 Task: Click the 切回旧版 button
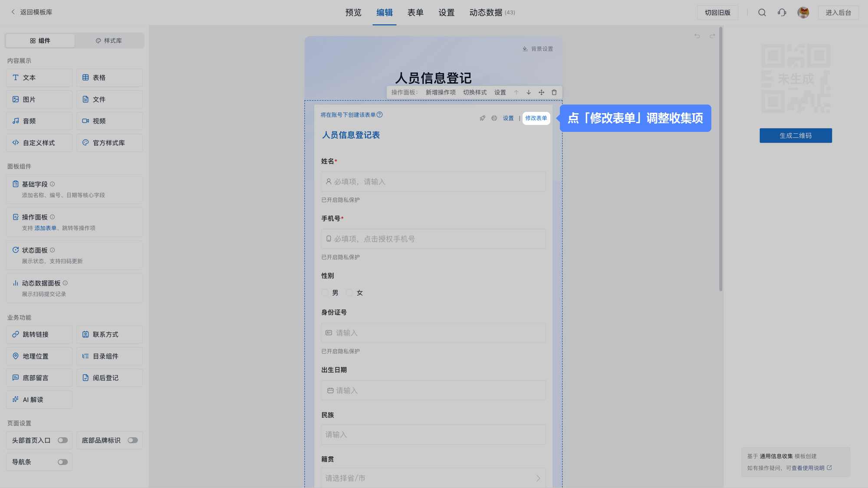tap(718, 13)
